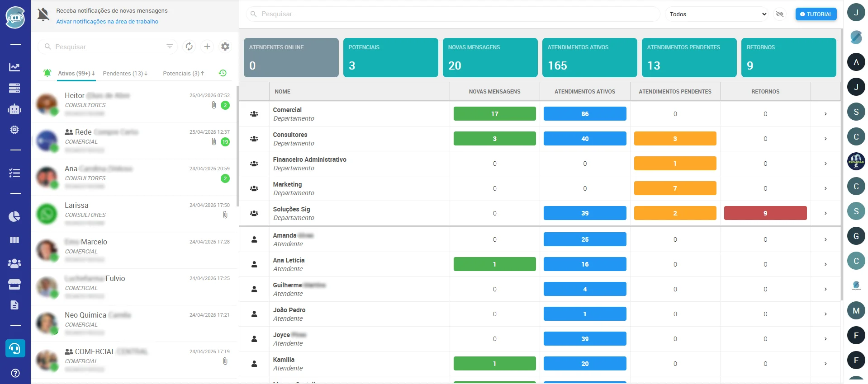868x384 pixels.
Task: Open the conversation history clock icon
Action: click(x=223, y=73)
